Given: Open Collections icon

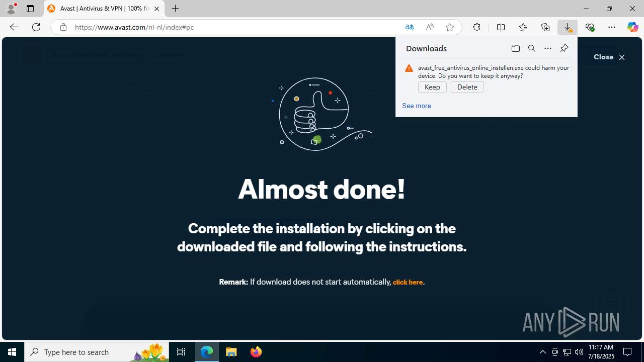Looking at the screenshot, I should (545, 27).
